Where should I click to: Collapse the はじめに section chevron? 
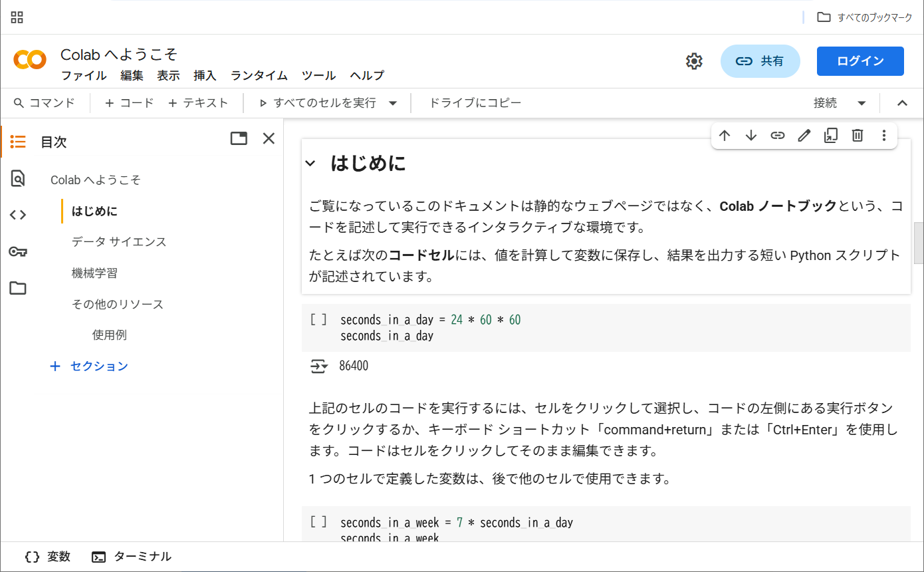coord(310,164)
